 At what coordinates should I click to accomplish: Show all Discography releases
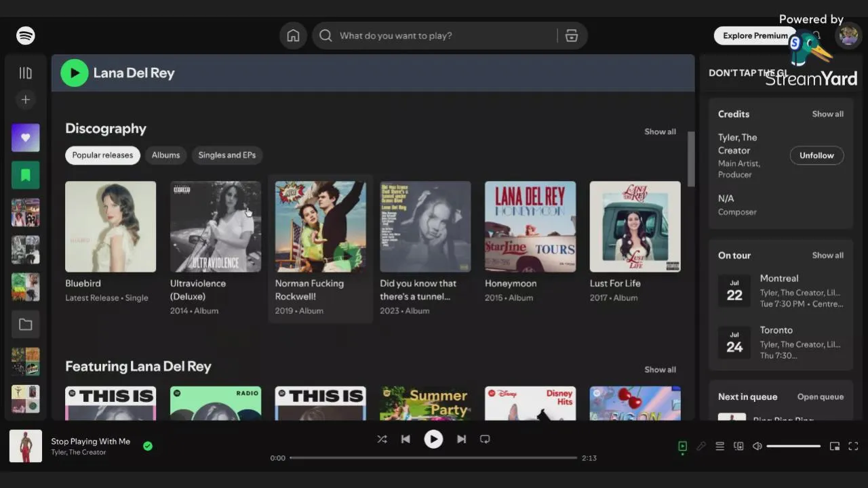pos(660,131)
